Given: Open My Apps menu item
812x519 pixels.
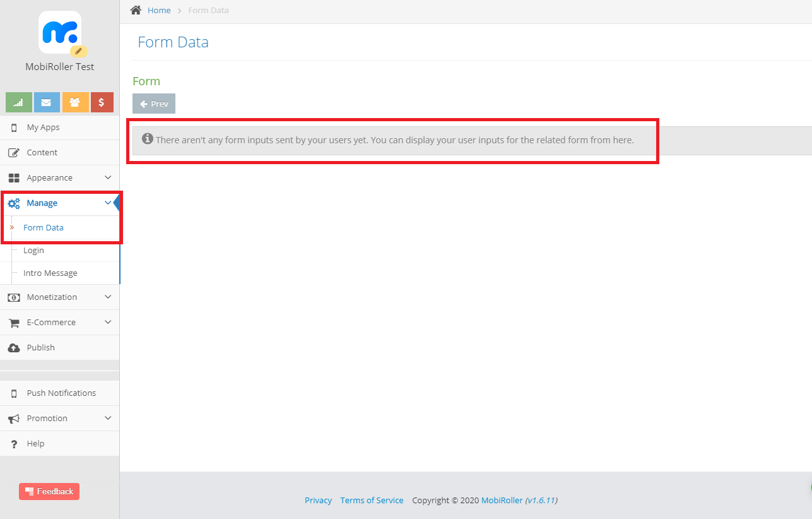Looking at the screenshot, I should coord(60,128).
